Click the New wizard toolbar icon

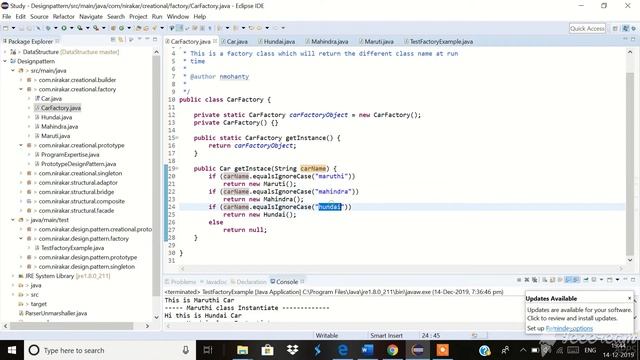(6, 28)
